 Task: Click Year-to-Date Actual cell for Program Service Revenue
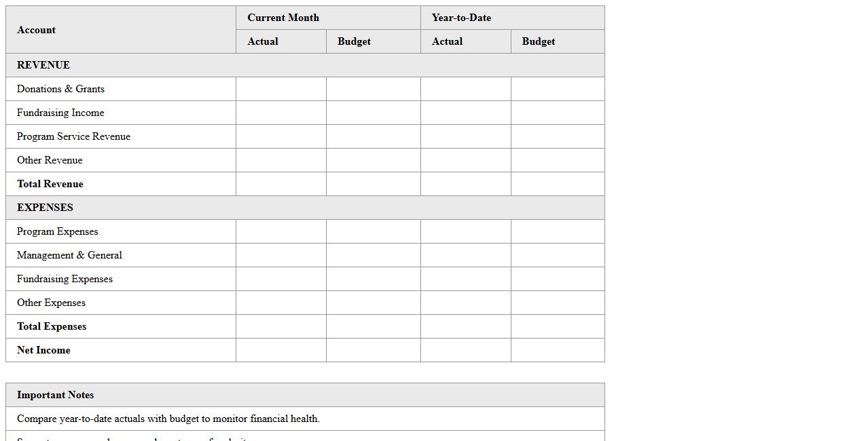[465, 136]
